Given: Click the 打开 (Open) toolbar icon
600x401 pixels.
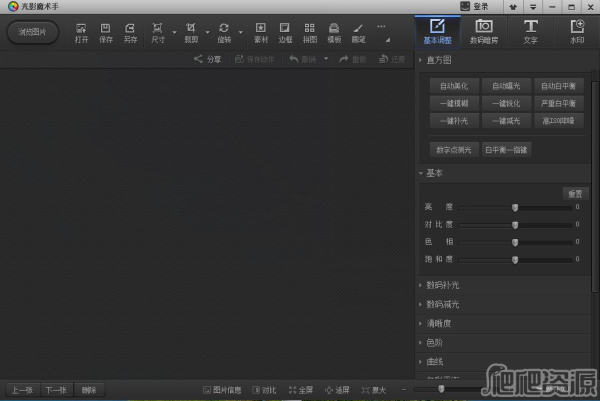Looking at the screenshot, I should 81,31.
